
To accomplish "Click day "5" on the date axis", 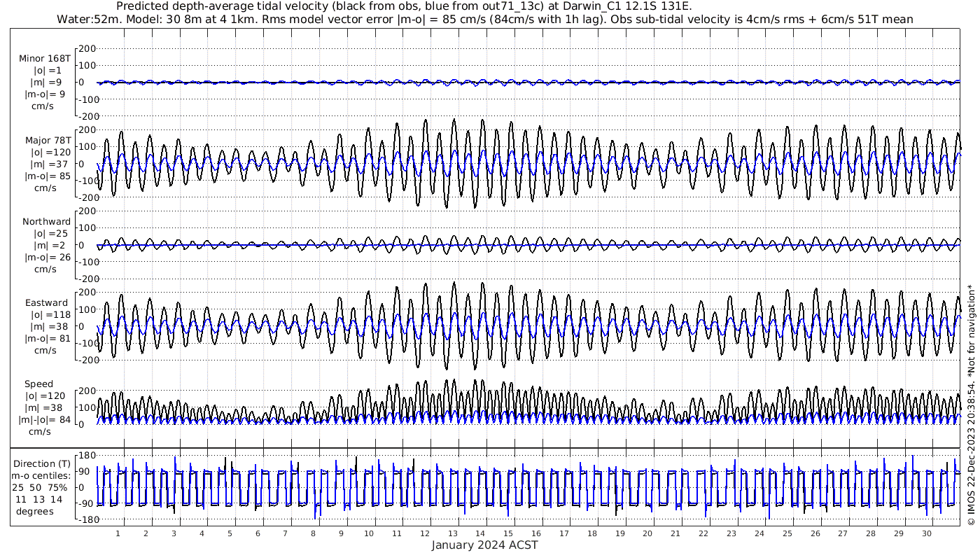I will (x=230, y=533).
